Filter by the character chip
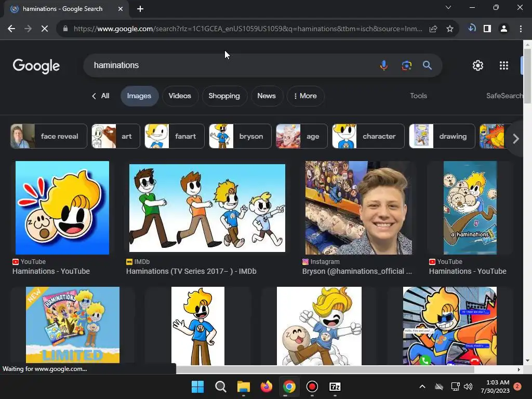532x399 pixels. pos(368,137)
